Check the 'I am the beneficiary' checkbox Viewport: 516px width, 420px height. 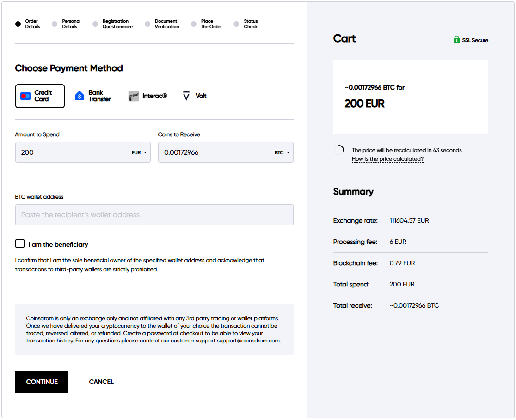pyautogui.click(x=20, y=244)
